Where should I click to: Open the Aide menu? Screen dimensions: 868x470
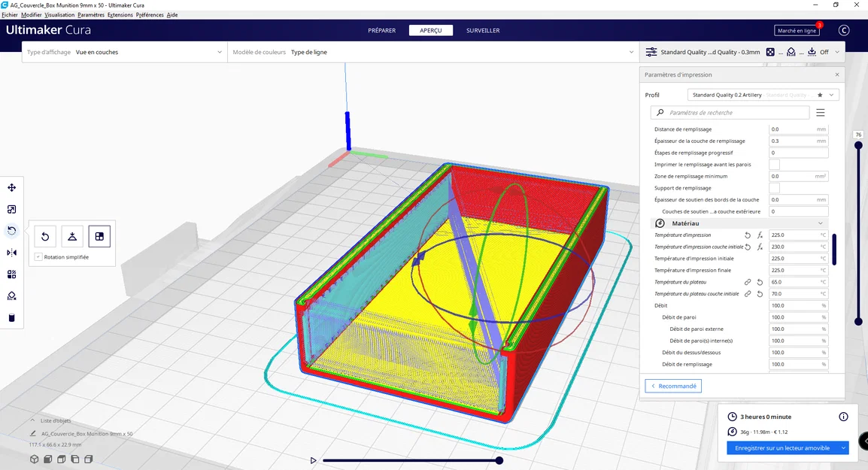pyautogui.click(x=172, y=15)
